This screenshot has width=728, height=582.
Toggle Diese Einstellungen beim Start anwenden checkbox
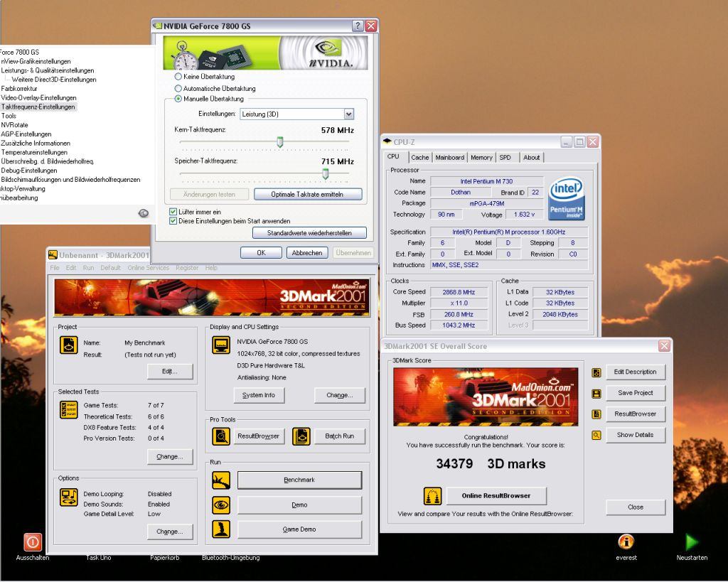(x=173, y=221)
